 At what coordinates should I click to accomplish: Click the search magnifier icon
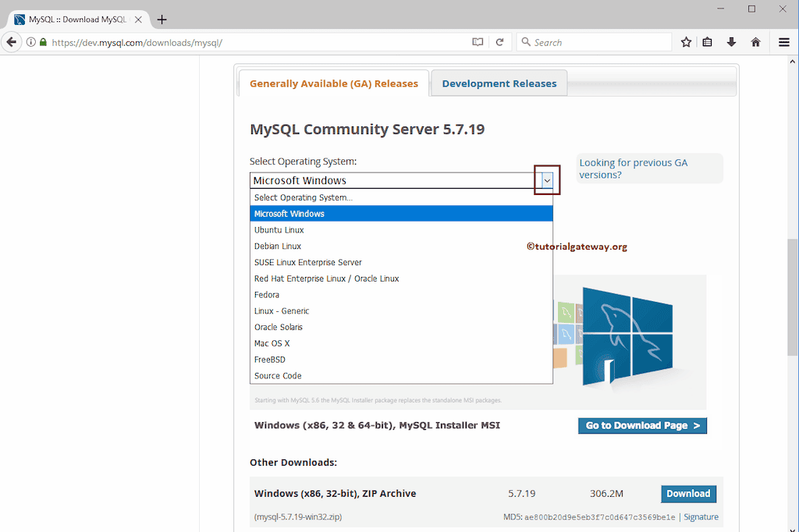(x=526, y=42)
